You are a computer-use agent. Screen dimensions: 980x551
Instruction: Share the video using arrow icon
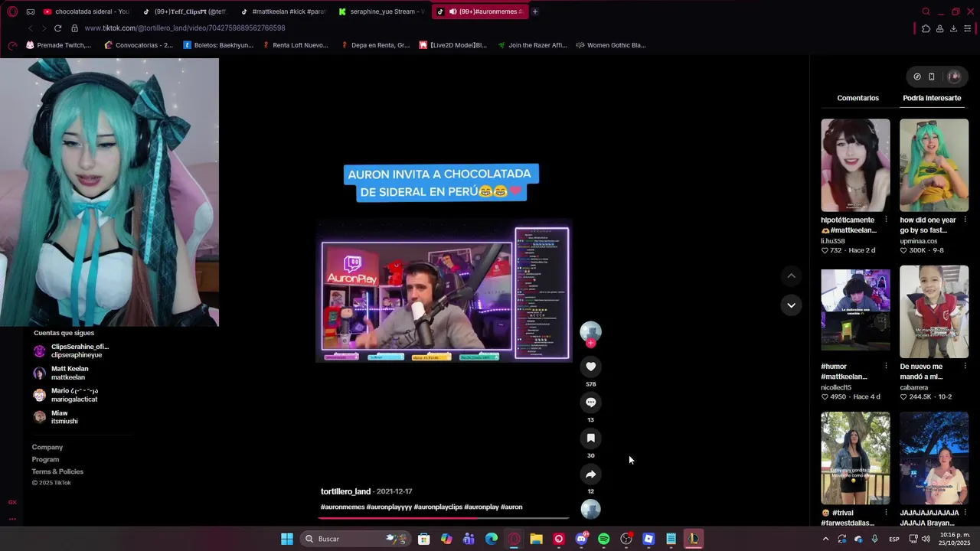(x=590, y=474)
